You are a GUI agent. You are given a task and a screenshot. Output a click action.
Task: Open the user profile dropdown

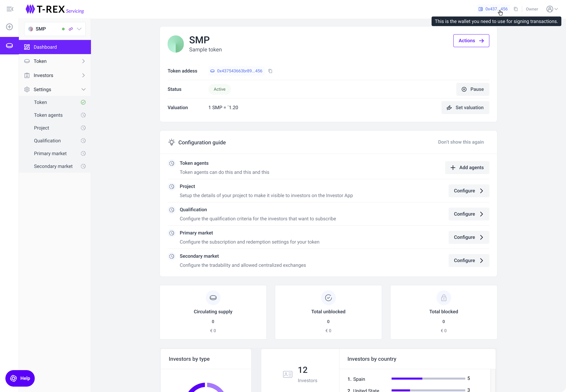point(552,9)
